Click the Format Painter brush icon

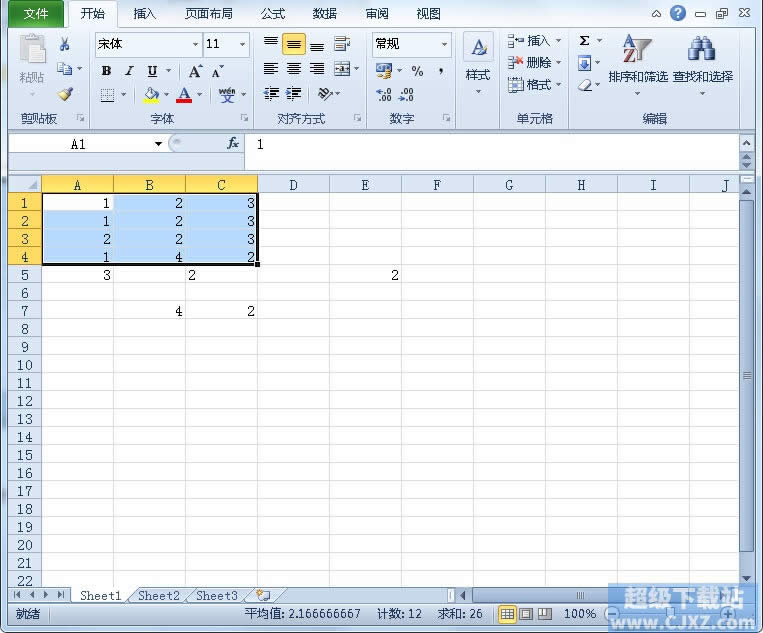click(65, 95)
